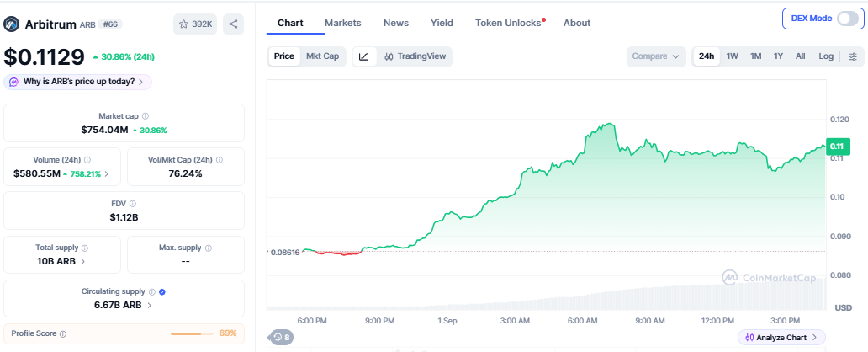
Task: Click the verified badge by Circulating supply
Action: point(161,291)
